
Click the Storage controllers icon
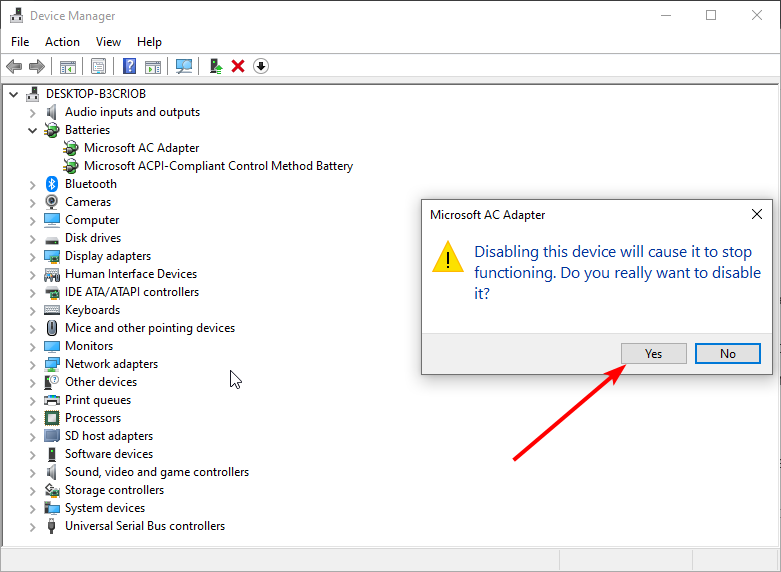[x=52, y=490]
